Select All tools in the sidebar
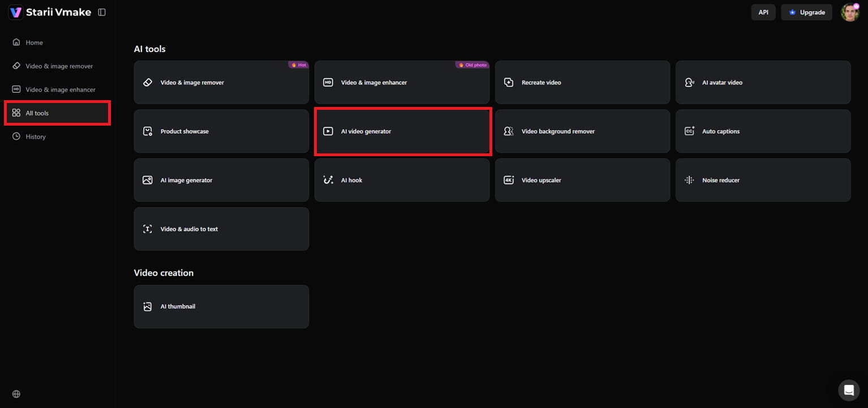 click(x=57, y=113)
